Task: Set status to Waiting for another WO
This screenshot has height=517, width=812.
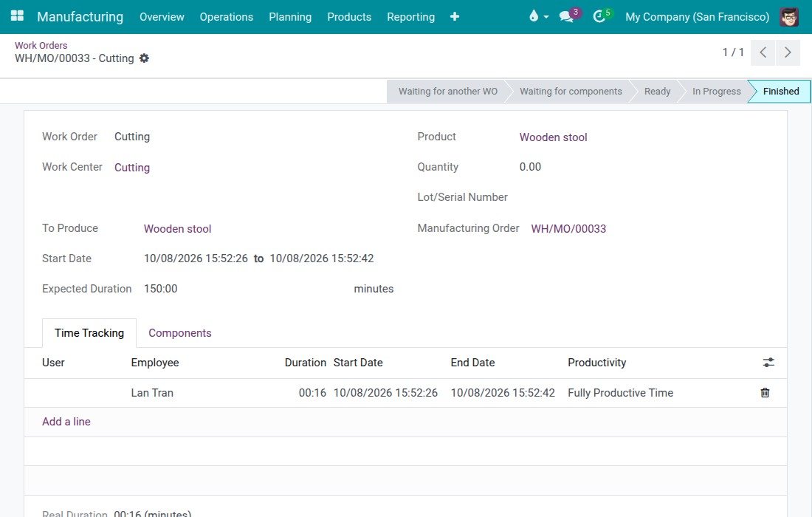Action: pos(447,91)
